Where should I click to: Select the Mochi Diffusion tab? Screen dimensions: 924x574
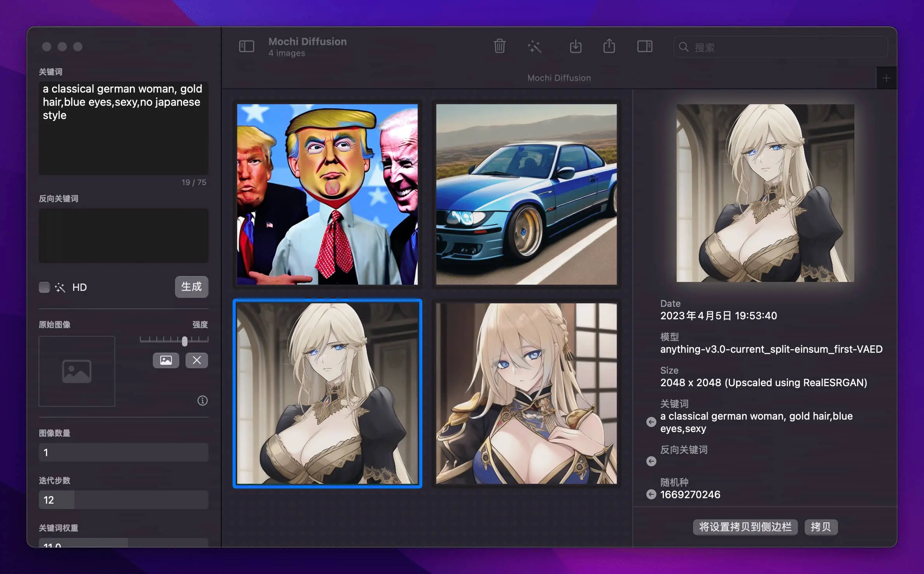click(x=559, y=78)
